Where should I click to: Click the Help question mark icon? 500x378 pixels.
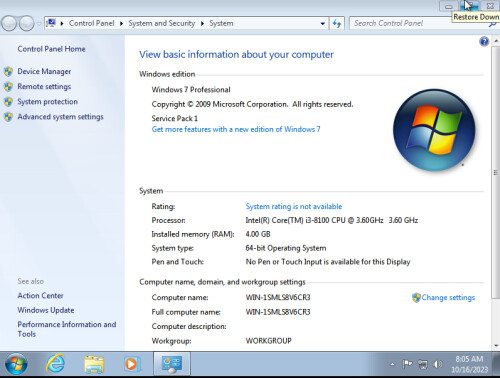pyautogui.click(x=484, y=41)
